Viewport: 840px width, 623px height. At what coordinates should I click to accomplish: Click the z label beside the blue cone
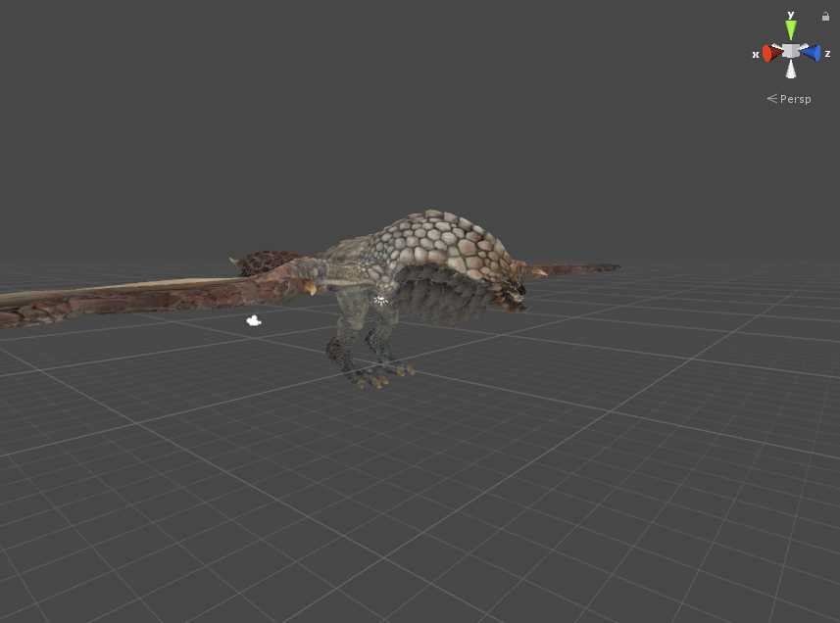coord(827,53)
